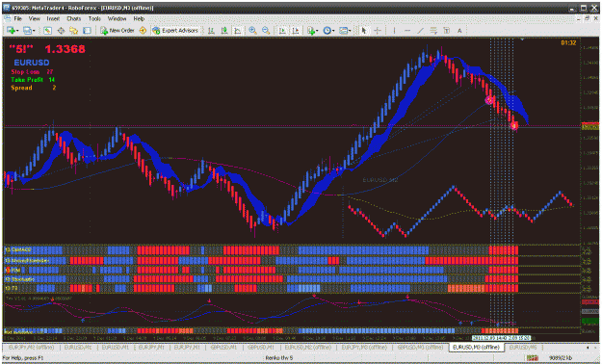Click the MDI icon beside File menu
This screenshot has height=364, width=602.
[x=8, y=18]
